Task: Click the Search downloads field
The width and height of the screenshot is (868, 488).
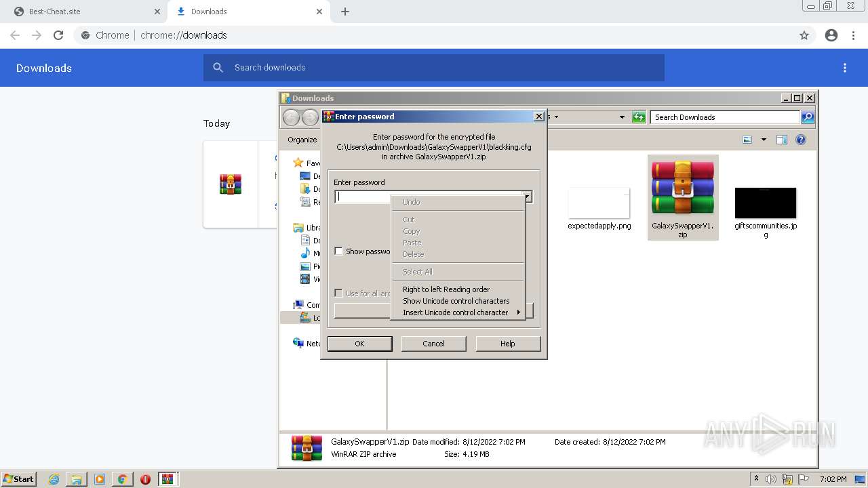Action: click(434, 68)
